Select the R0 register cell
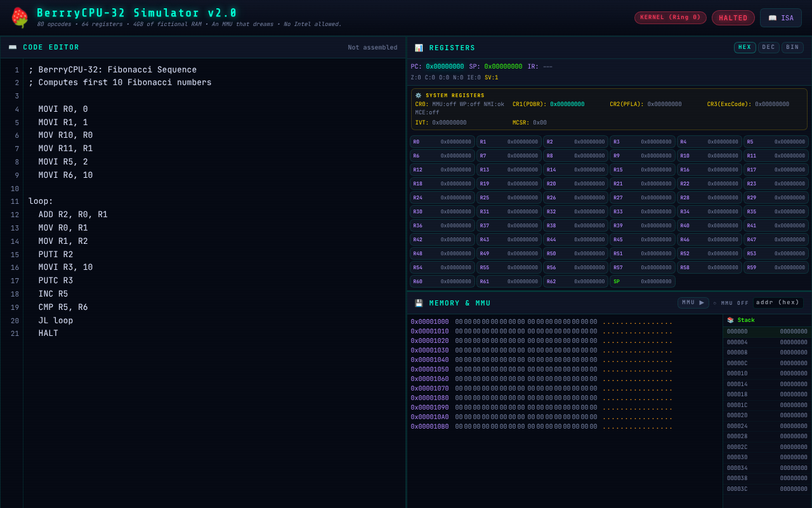Screen dimensions: 812x508 [x=442, y=142]
